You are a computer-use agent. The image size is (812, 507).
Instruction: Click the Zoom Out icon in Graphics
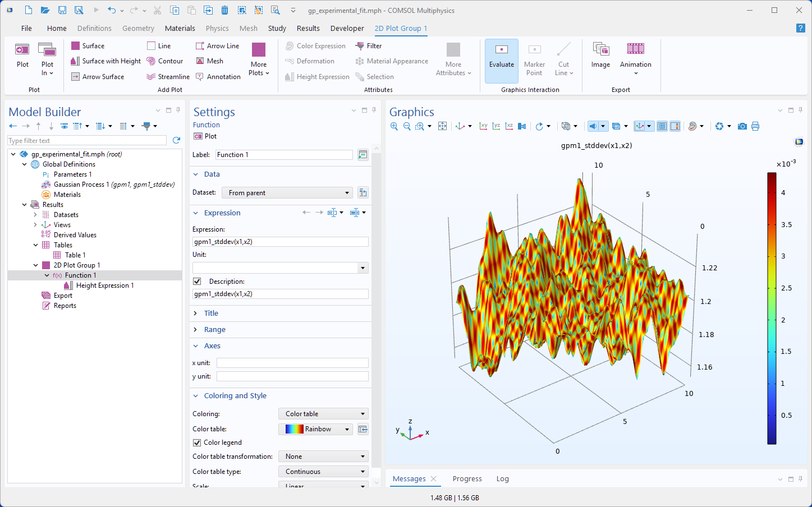407,126
